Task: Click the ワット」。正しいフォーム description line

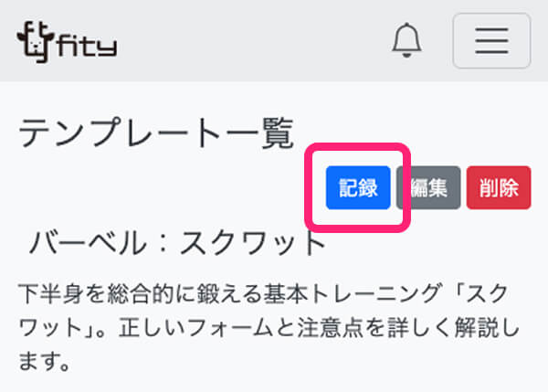Action: [x=269, y=327]
